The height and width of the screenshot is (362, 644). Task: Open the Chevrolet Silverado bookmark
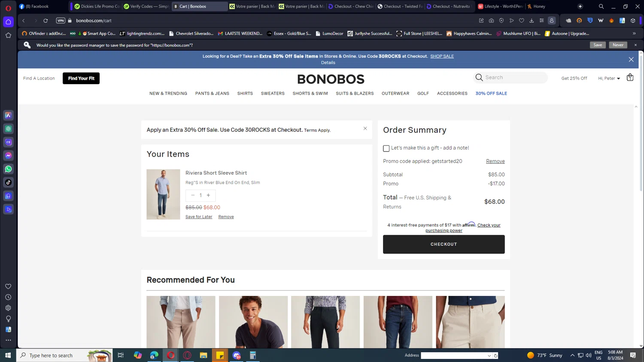point(191,33)
